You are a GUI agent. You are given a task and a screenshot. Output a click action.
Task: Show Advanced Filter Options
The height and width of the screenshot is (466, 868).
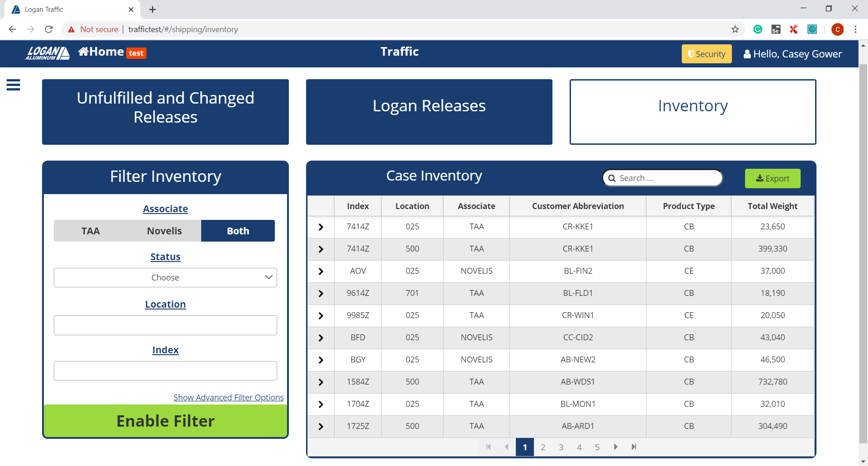(229, 397)
